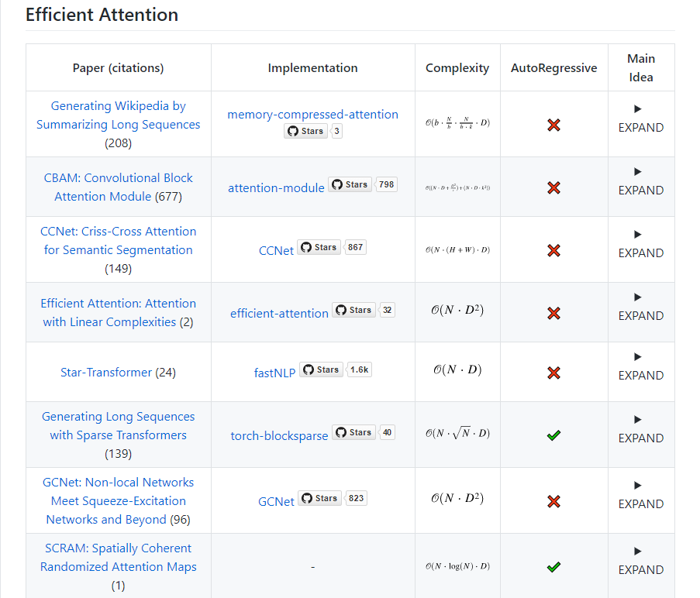
Task: Click the red cross in the GCNet row
Action: pyautogui.click(x=553, y=501)
